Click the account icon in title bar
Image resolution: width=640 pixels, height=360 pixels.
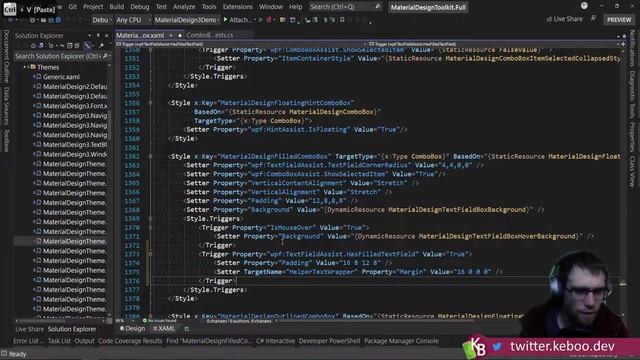(584, 6)
